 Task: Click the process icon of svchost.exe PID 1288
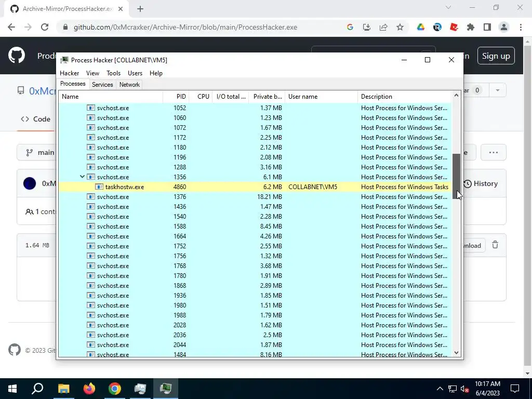click(90, 167)
